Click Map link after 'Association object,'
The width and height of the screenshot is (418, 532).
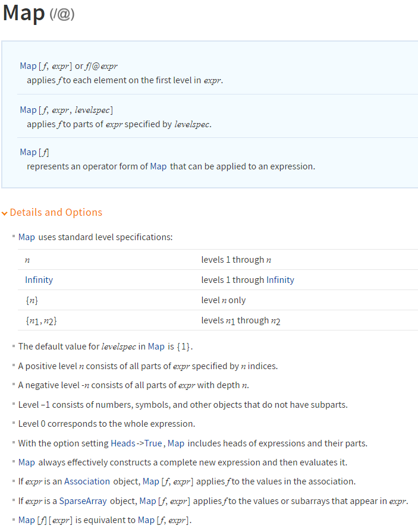coord(151,481)
